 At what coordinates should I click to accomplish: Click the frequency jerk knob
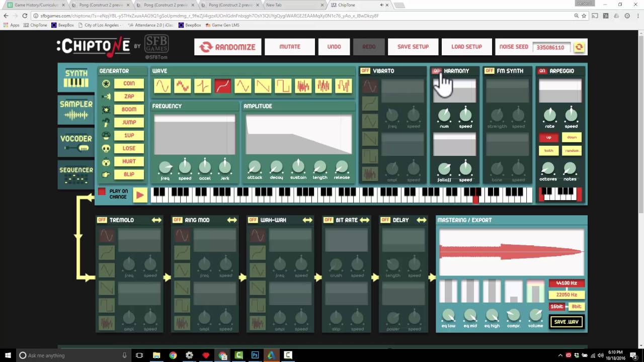(x=225, y=166)
